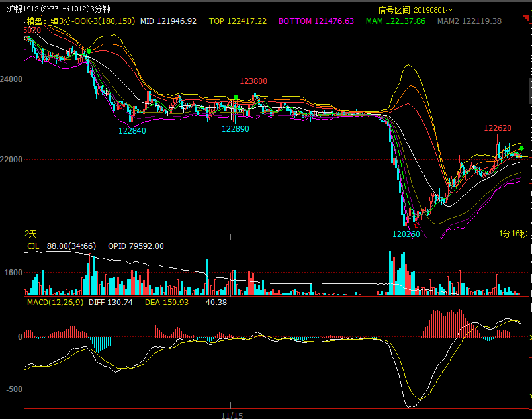Select the 120260 low price marker

click(406, 234)
